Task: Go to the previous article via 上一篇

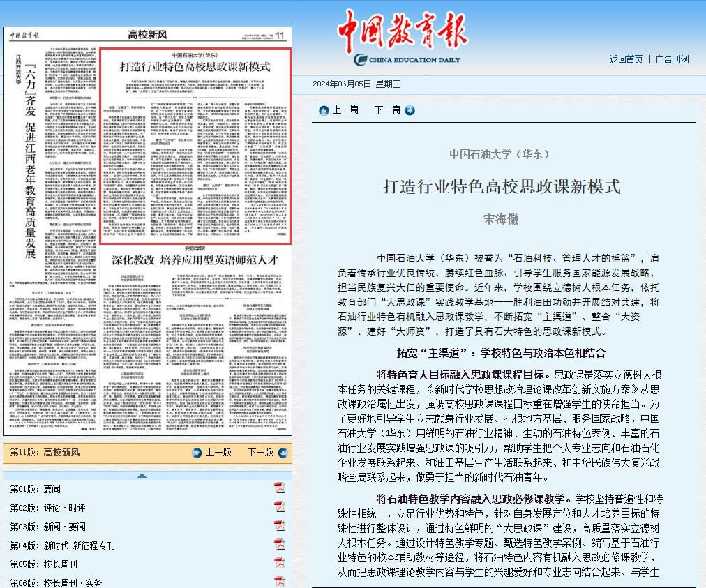Action: [345, 110]
